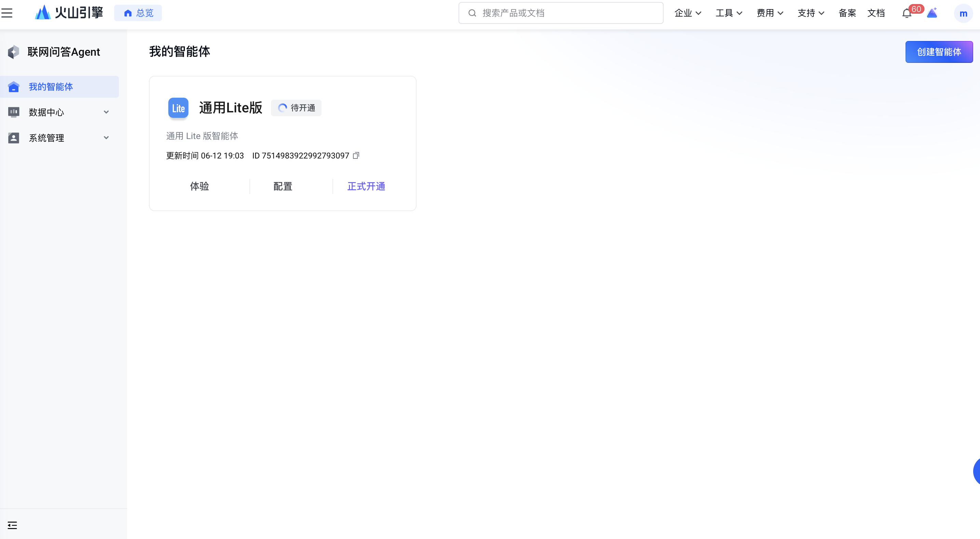Open the notification bell icon
The image size is (980, 539).
coord(907,13)
